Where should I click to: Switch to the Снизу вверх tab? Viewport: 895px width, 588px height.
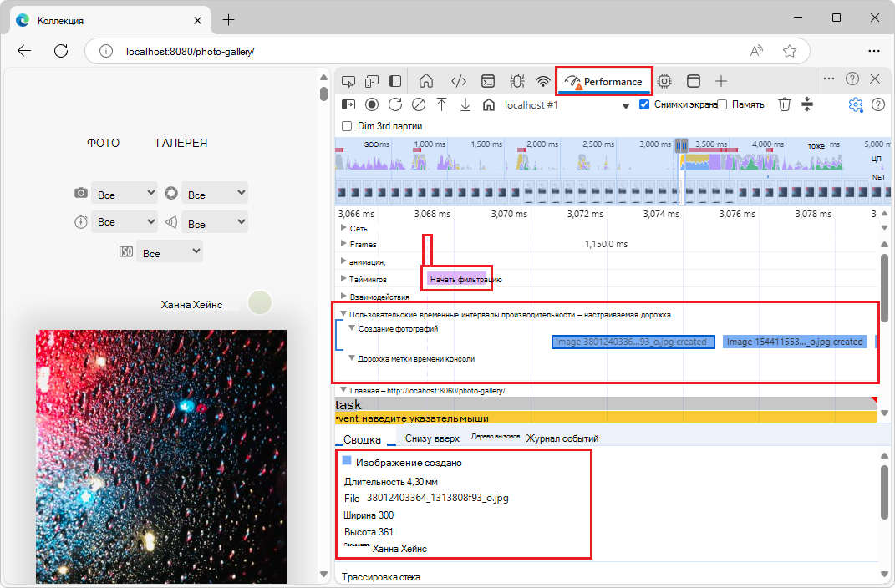pos(432,438)
